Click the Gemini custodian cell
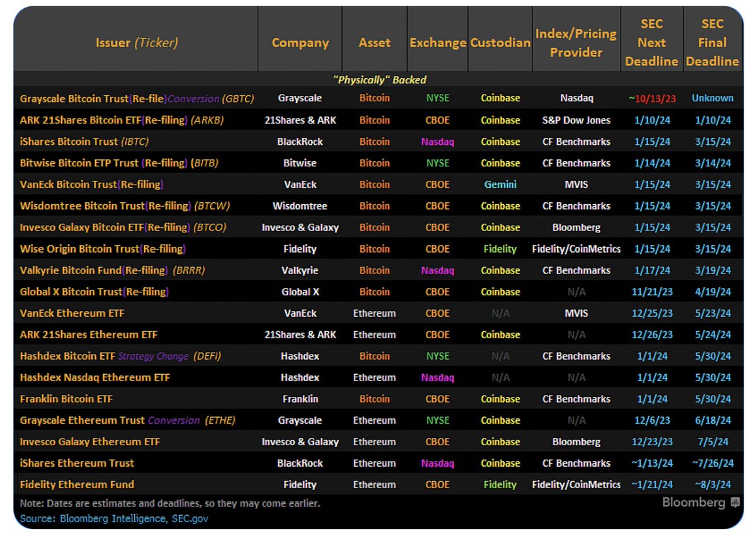 [x=500, y=185]
